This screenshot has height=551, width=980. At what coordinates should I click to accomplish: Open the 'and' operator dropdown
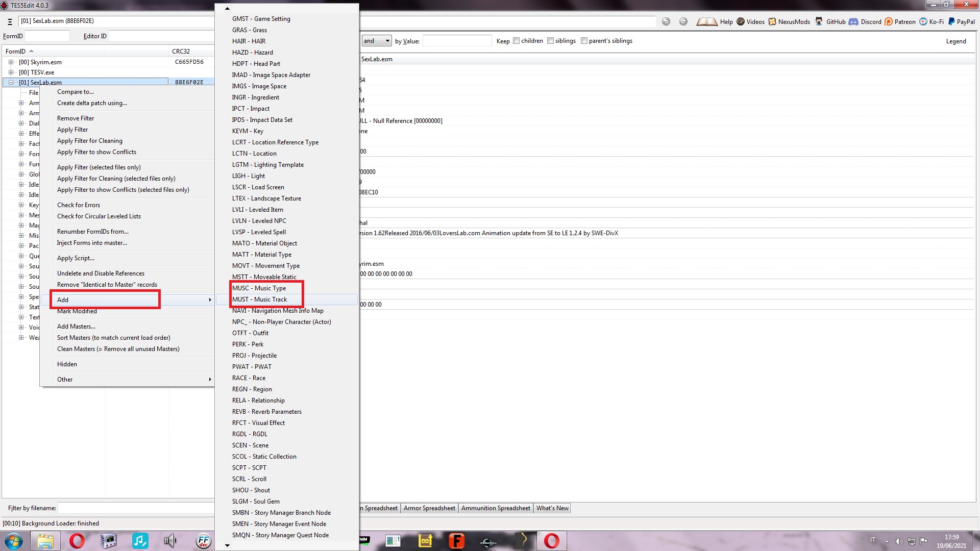click(377, 41)
